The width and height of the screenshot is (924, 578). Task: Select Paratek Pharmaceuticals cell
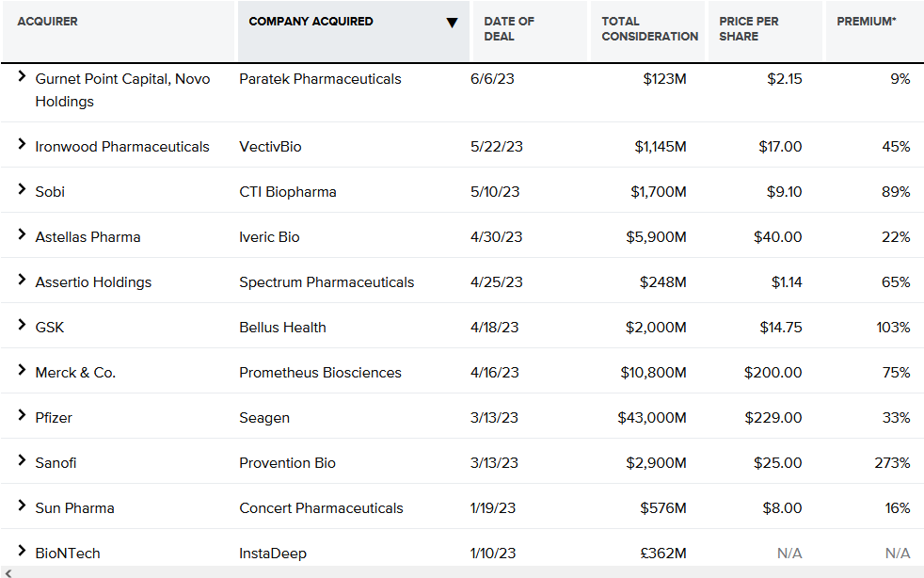320,79
